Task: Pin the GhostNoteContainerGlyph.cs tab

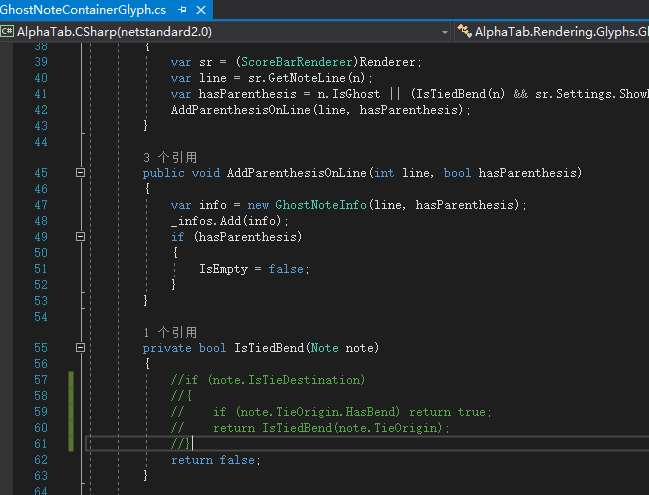Action: coord(182,10)
